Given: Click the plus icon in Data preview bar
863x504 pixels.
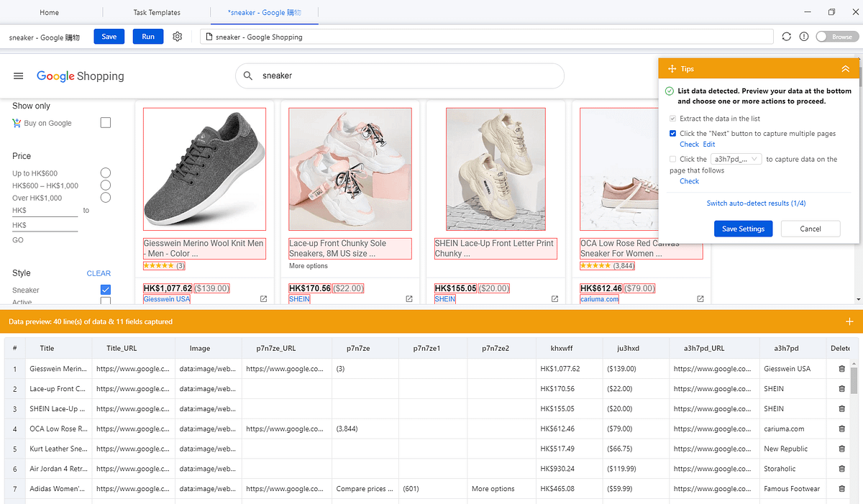Looking at the screenshot, I should (x=849, y=321).
